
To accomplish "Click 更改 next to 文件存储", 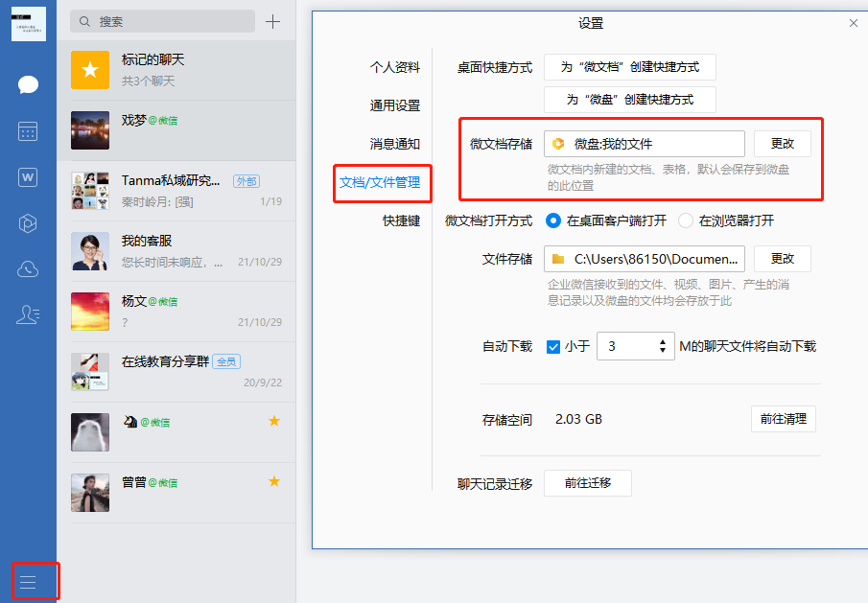I will 783,259.
